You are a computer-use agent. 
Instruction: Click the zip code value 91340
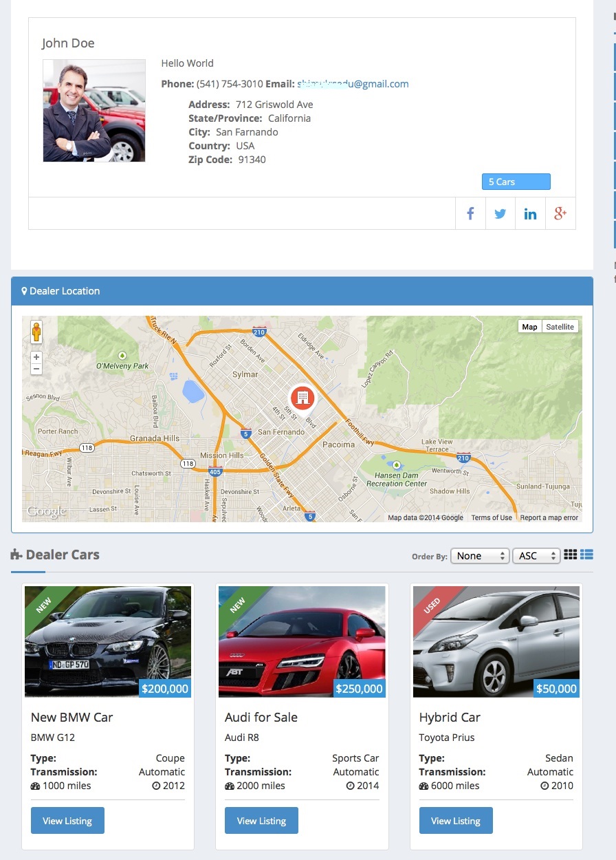pyautogui.click(x=252, y=160)
